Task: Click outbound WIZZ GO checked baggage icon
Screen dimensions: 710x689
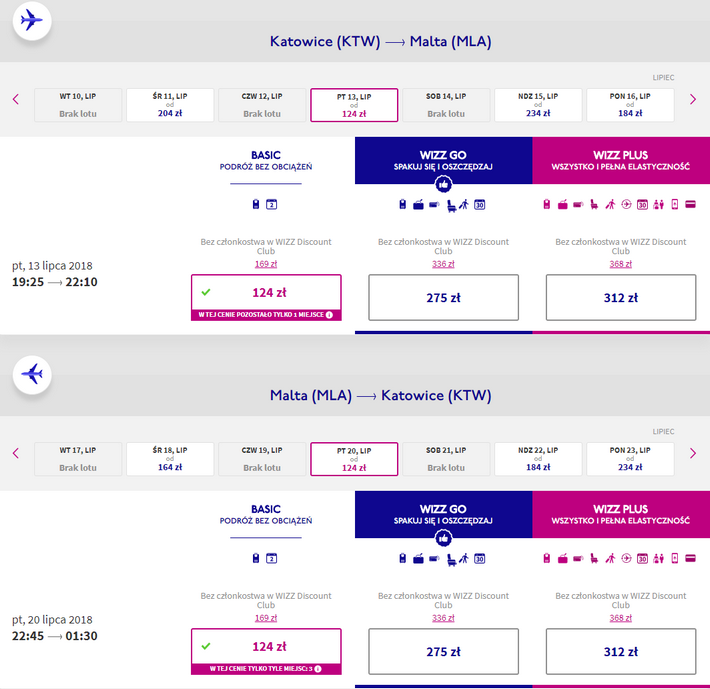Action: [434, 205]
